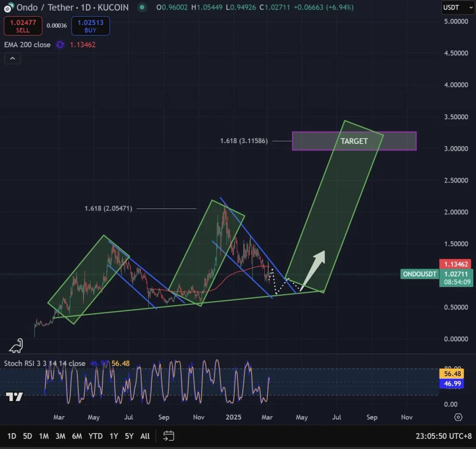Viewport: 476px width, 449px height.
Task: Click the ONDOUSDT price label
Action: click(420, 274)
